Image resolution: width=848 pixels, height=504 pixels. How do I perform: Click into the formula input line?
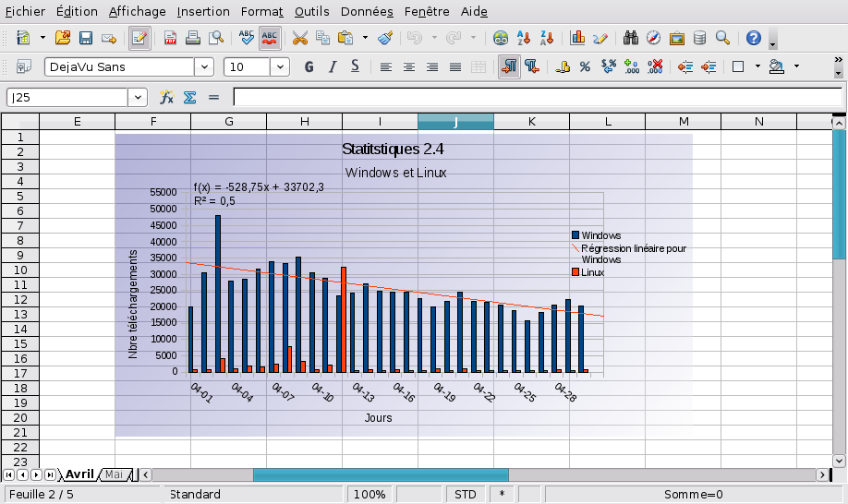pos(538,97)
